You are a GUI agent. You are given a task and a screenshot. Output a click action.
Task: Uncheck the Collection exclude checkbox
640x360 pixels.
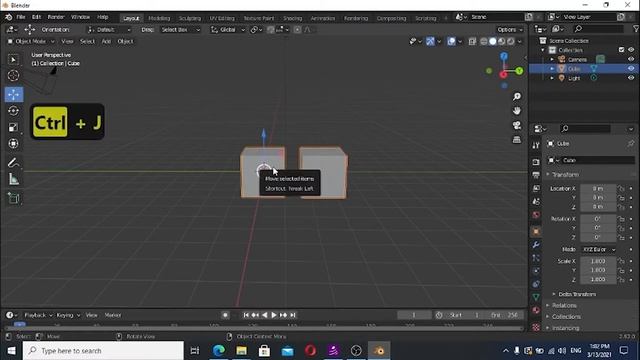click(621, 50)
